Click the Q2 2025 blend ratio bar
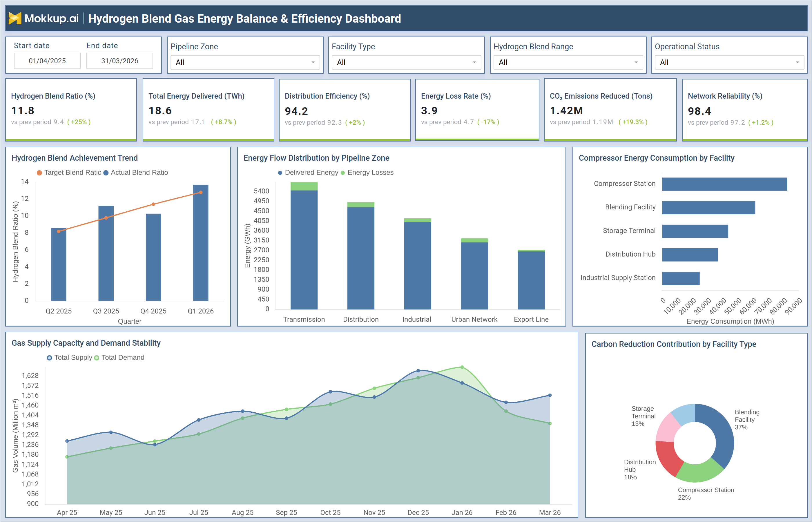The height and width of the screenshot is (522, 812). [x=59, y=264]
